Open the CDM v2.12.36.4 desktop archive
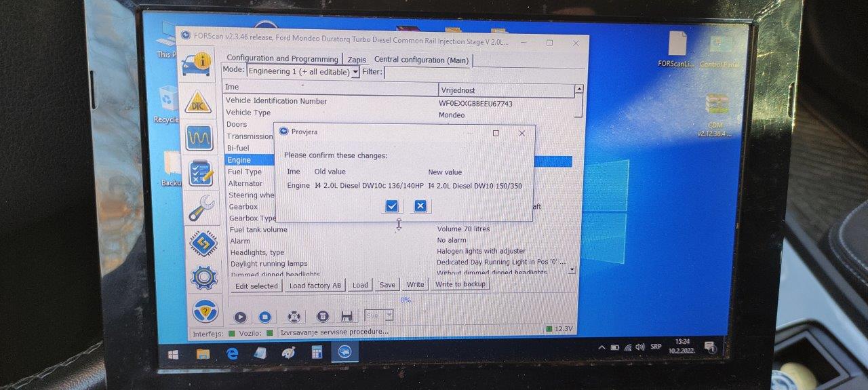The image size is (868, 390). click(x=715, y=115)
